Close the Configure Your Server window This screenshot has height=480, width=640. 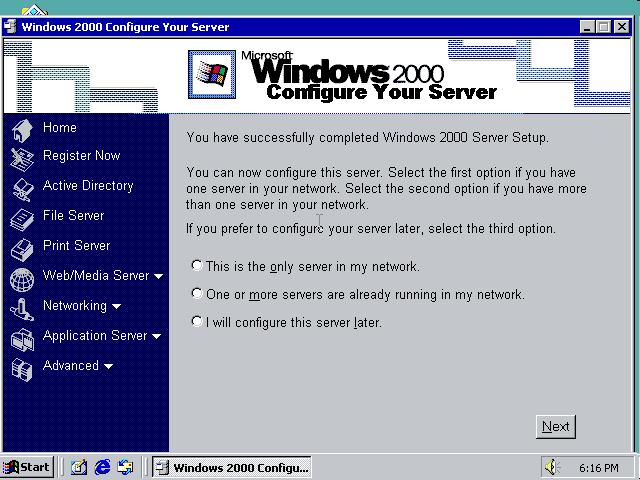(622, 27)
